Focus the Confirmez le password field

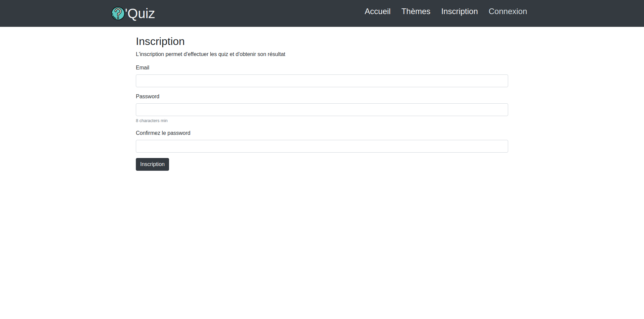coord(322,146)
